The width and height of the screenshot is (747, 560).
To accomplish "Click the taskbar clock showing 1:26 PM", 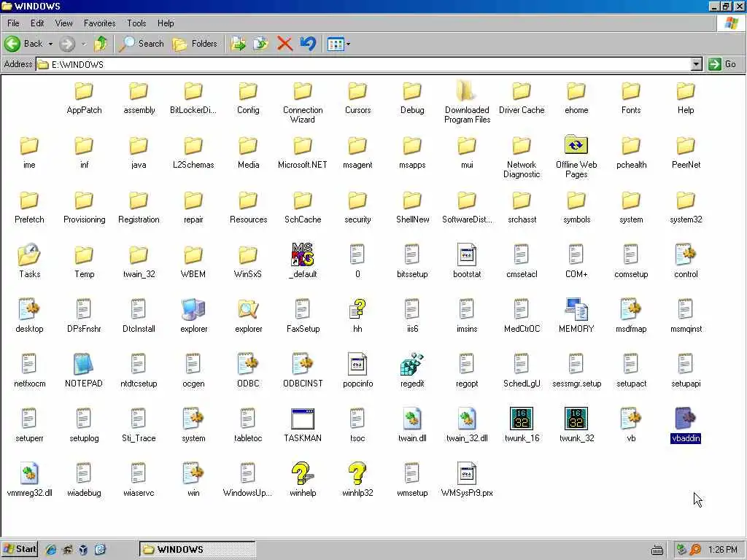I will (722, 550).
